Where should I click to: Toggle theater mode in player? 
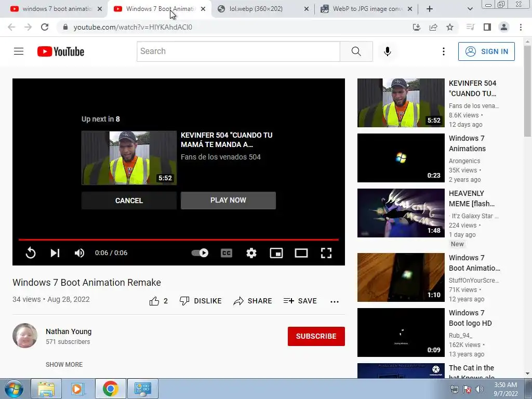[x=301, y=253]
